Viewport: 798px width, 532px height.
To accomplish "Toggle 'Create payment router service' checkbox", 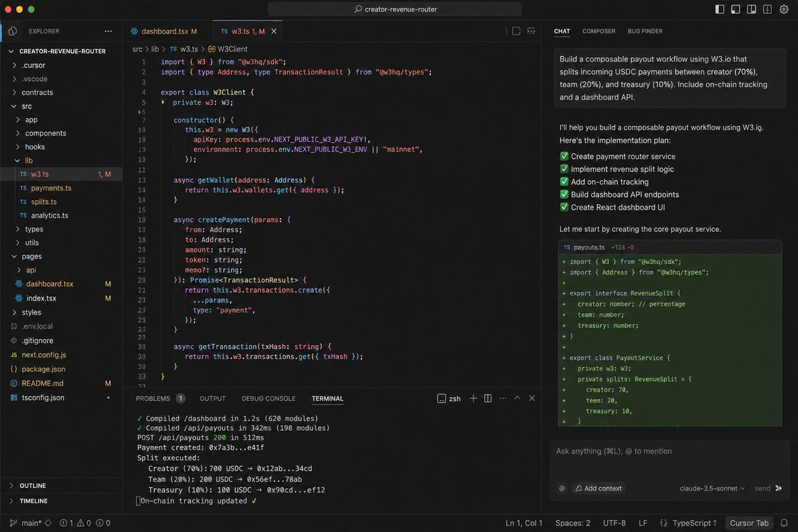I will click(565, 156).
